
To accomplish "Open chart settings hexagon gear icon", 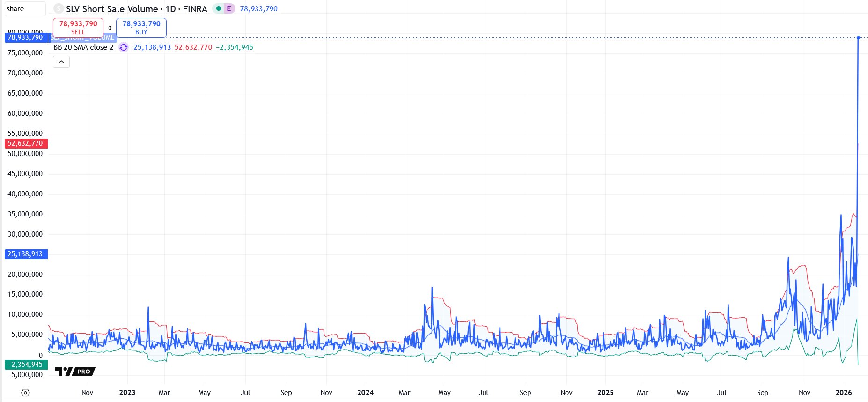I will tap(25, 393).
